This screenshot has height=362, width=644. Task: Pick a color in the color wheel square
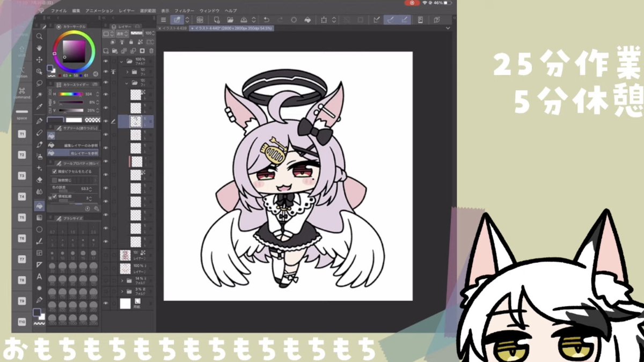(73, 50)
